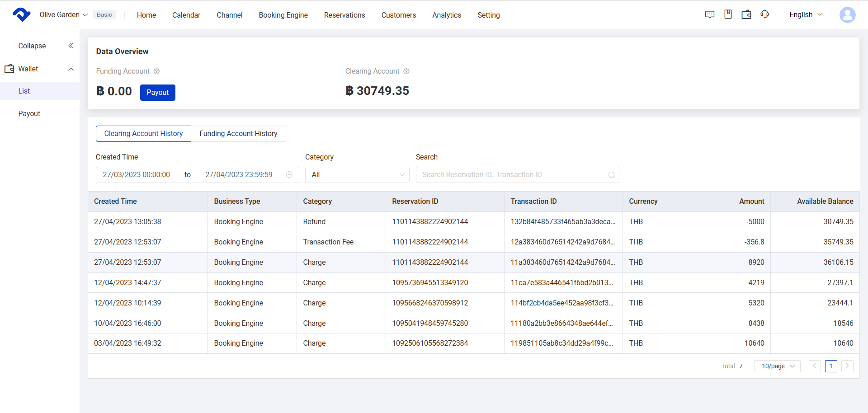
Task: Select List in the sidebar
Action: [x=40, y=91]
